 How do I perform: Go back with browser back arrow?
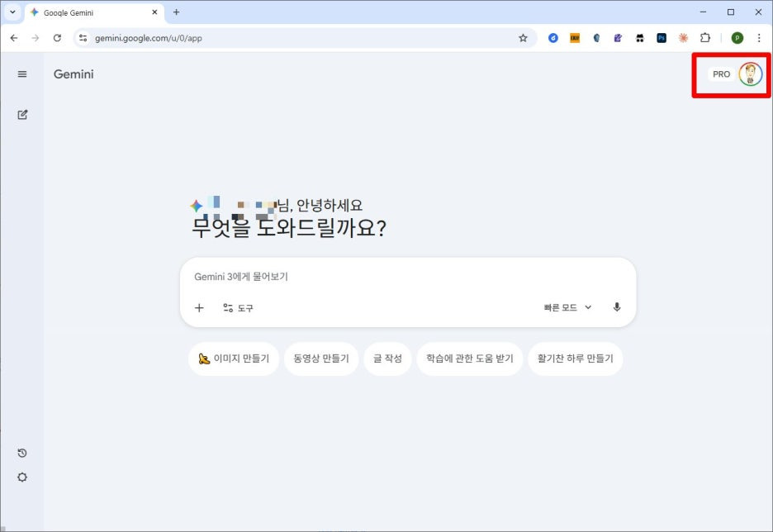coord(14,38)
